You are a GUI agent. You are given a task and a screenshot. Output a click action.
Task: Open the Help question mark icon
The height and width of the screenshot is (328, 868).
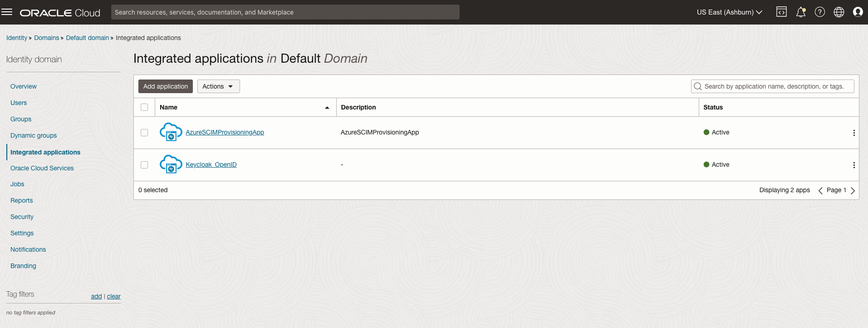(x=820, y=12)
